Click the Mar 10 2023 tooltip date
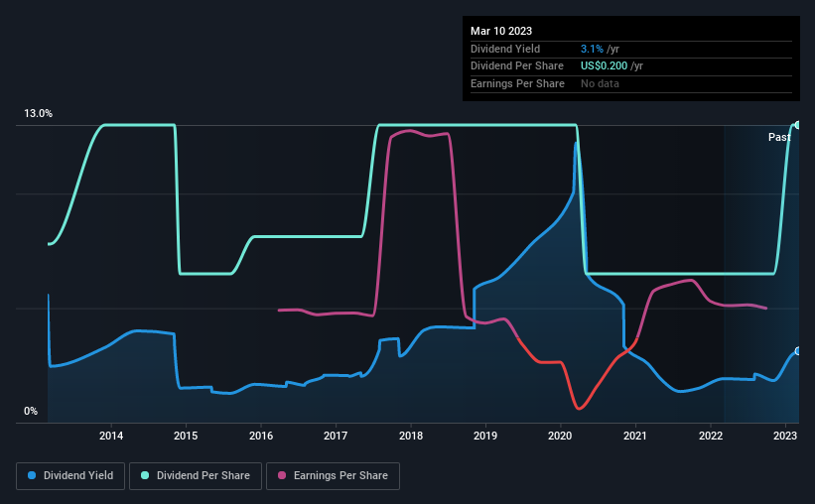The image size is (815, 504). pos(501,31)
